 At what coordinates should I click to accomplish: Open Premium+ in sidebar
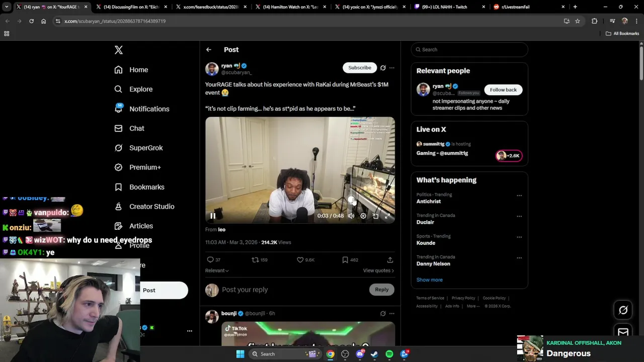pos(137,167)
